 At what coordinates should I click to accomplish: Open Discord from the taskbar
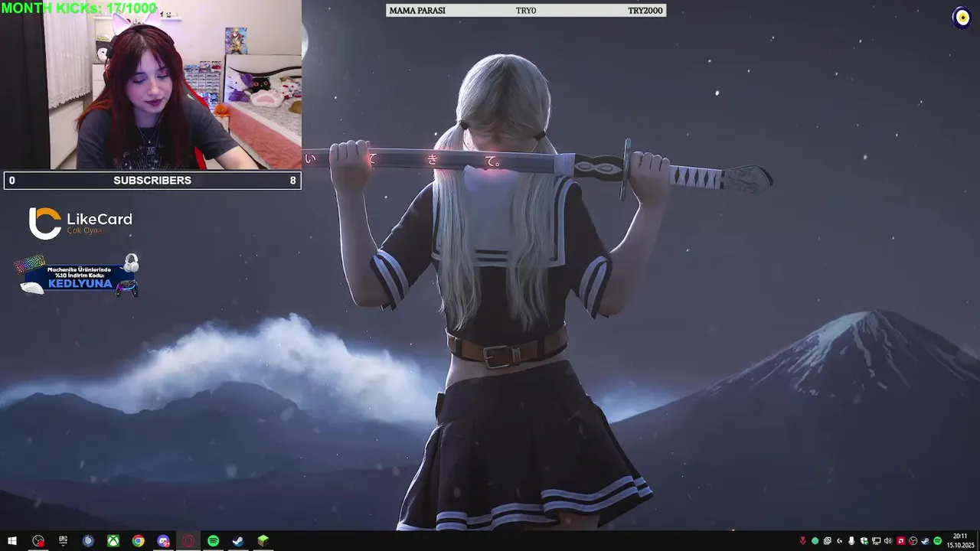pyautogui.click(x=163, y=541)
